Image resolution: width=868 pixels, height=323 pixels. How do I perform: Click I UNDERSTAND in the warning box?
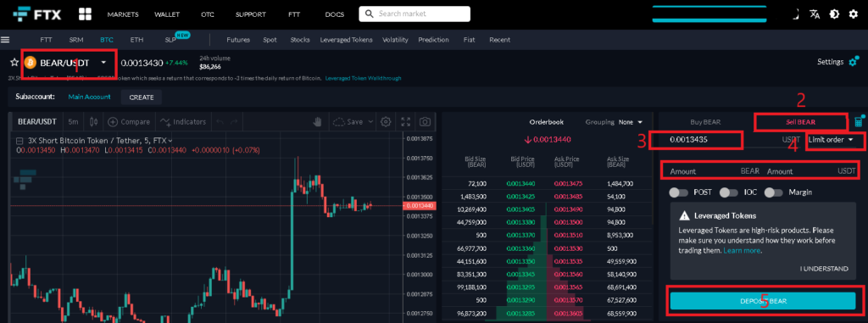point(824,269)
